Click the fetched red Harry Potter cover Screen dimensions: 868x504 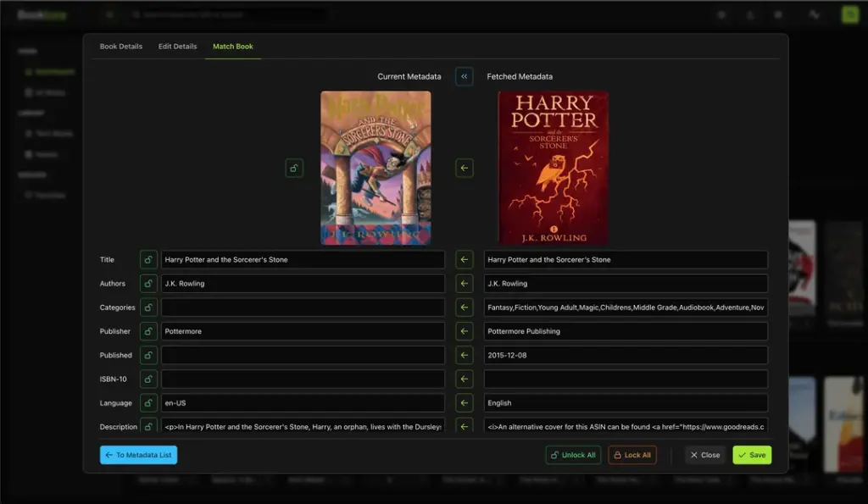(x=553, y=168)
